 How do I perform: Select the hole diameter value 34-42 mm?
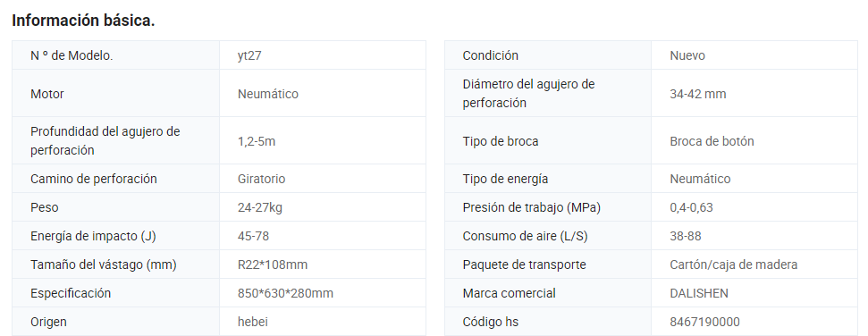pyautogui.click(x=697, y=94)
